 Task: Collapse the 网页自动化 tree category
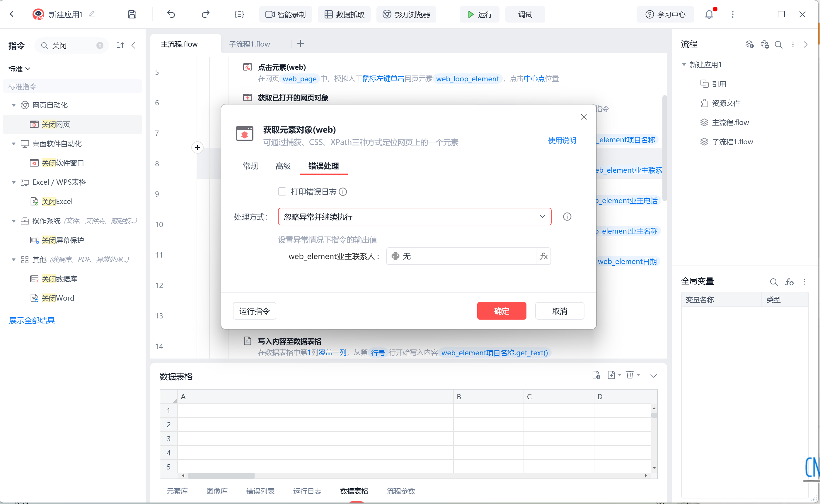pyautogui.click(x=14, y=105)
